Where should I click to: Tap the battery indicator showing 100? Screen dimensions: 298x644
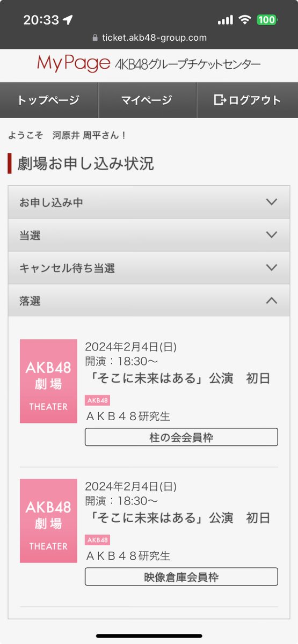[x=267, y=20]
